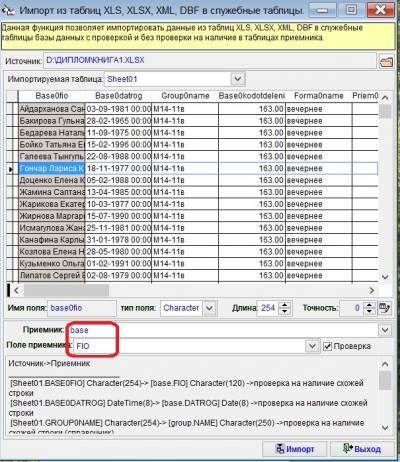Increase the Длина value with up arrow

pos(284,304)
